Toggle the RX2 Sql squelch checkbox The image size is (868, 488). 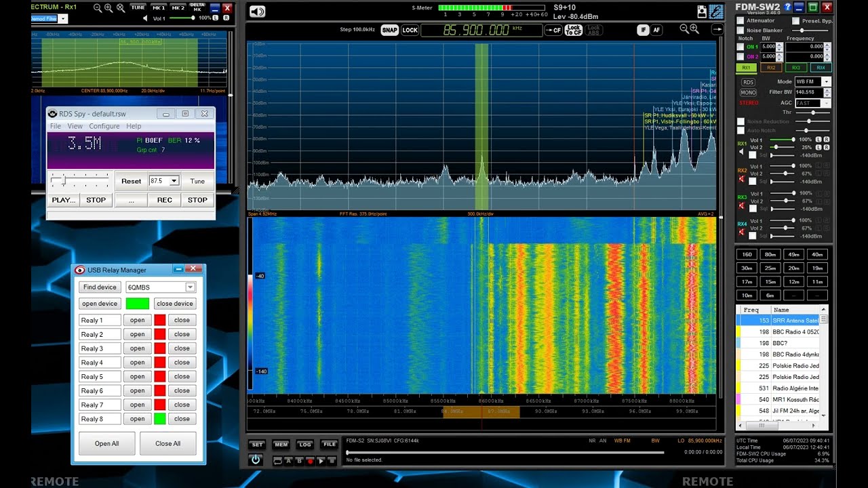752,182
